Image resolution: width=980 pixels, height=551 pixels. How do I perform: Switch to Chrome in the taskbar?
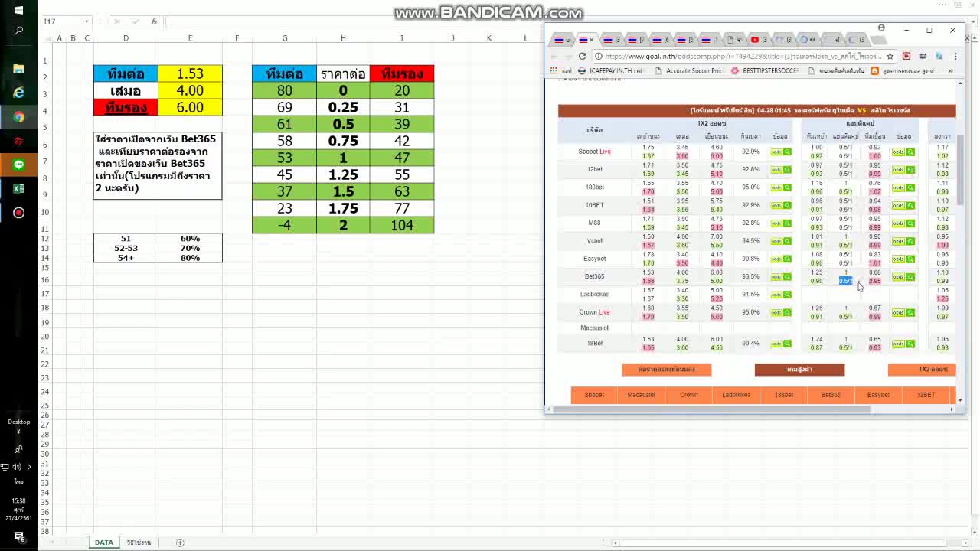pyautogui.click(x=18, y=117)
